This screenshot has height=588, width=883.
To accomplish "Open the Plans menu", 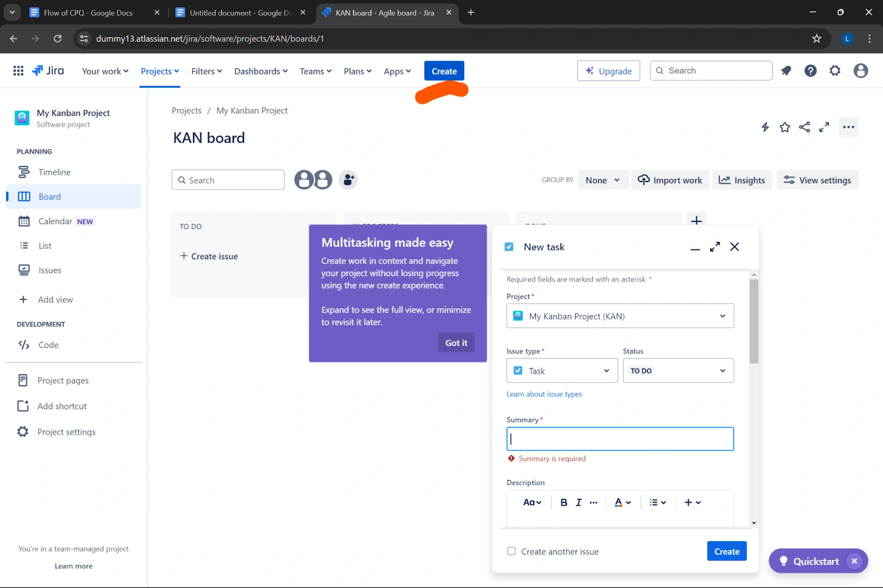I will click(357, 71).
